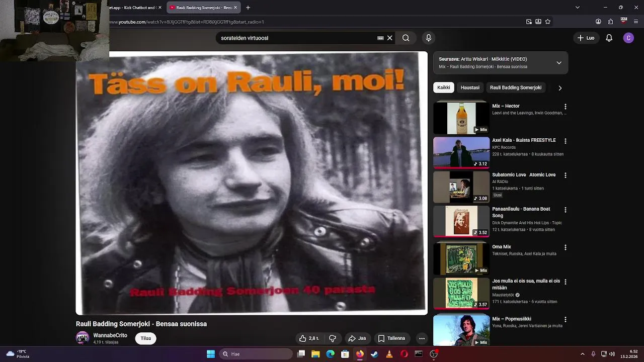Like the video with thumbs up 2,8 t.

tap(309, 338)
